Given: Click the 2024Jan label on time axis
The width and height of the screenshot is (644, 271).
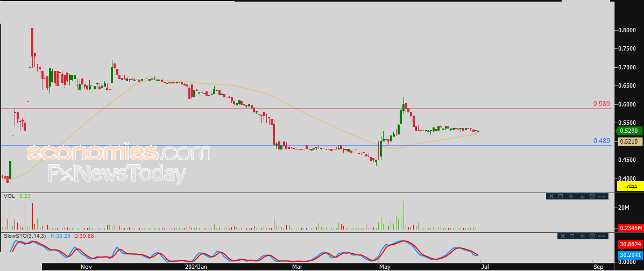Looking at the screenshot, I should pos(195,267).
